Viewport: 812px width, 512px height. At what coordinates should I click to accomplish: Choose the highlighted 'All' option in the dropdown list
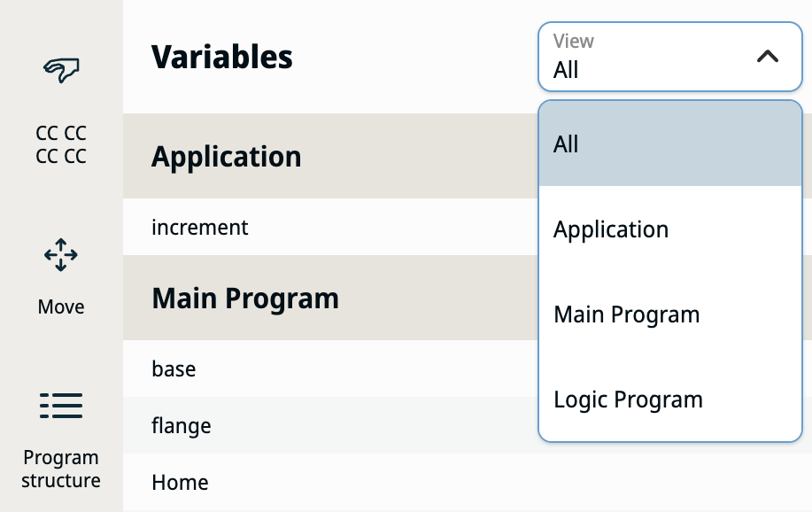tap(670, 144)
